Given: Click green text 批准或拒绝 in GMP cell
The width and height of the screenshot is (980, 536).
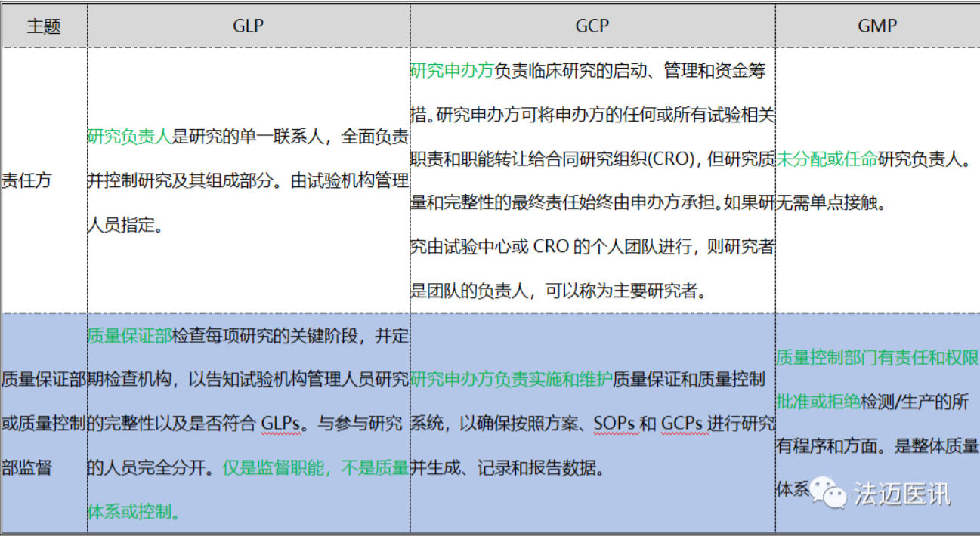Looking at the screenshot, I should [x=818, y=402].
